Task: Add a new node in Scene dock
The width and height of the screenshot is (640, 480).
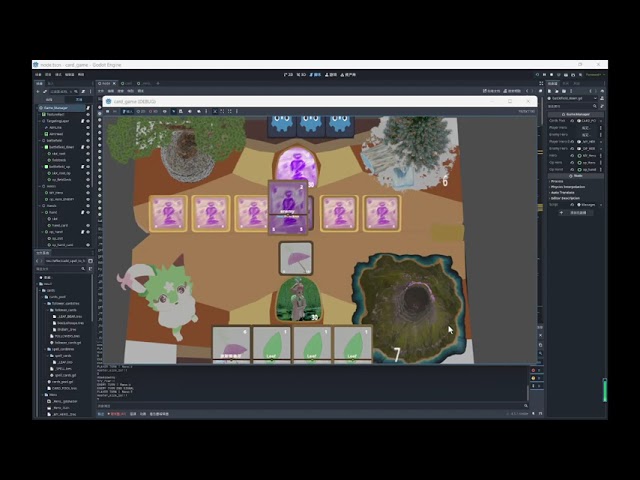Action: tap(38, 91)
